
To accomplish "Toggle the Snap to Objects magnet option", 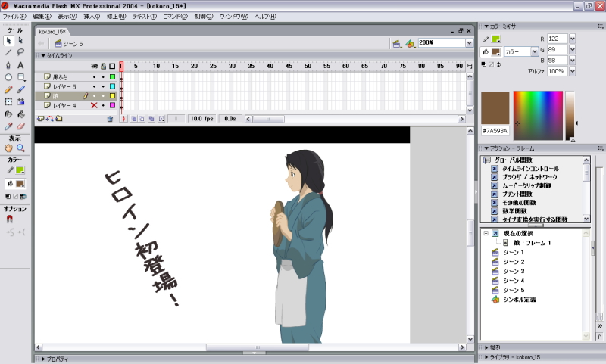I will (x=9, y=219).
